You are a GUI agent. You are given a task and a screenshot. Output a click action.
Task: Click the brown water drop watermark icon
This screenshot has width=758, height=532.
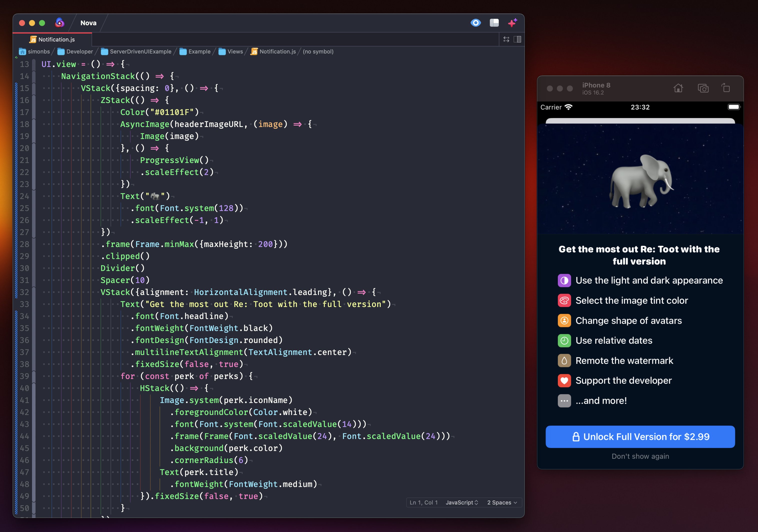[x=564, y=360]
